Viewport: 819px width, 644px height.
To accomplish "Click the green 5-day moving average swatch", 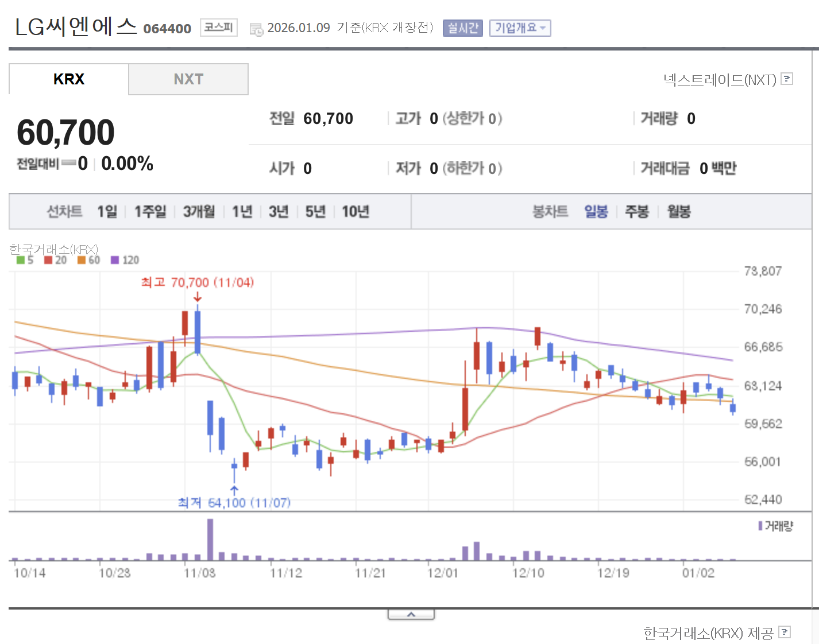I will (21, 260).
